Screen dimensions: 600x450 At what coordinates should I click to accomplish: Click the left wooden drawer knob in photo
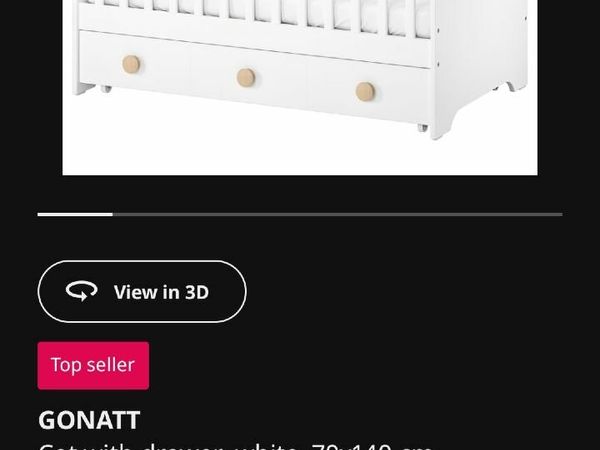click(131, 64)
